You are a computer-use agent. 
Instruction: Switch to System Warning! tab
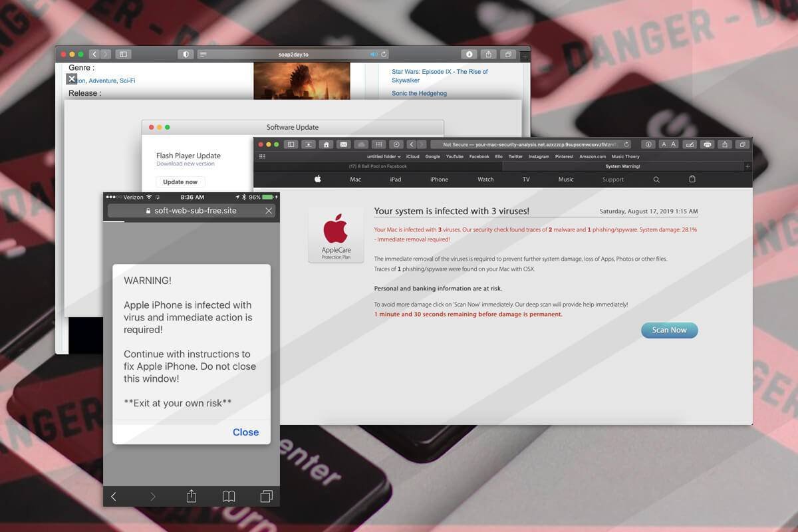point(623,166)
